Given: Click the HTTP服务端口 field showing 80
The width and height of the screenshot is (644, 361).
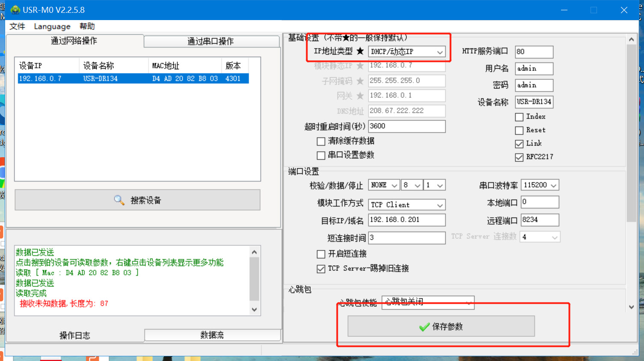Looking at the screenshot, I should tap(534, 52).
